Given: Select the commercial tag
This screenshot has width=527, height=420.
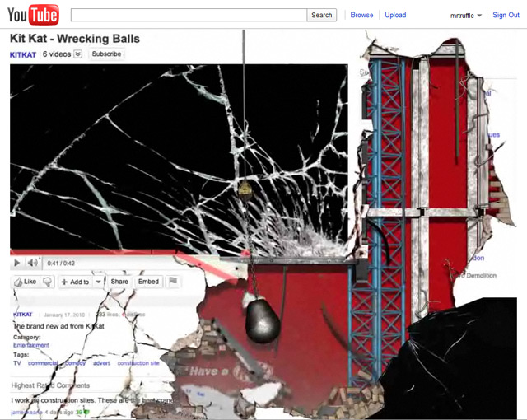Looking at the screenshot, I should point(43,363).
